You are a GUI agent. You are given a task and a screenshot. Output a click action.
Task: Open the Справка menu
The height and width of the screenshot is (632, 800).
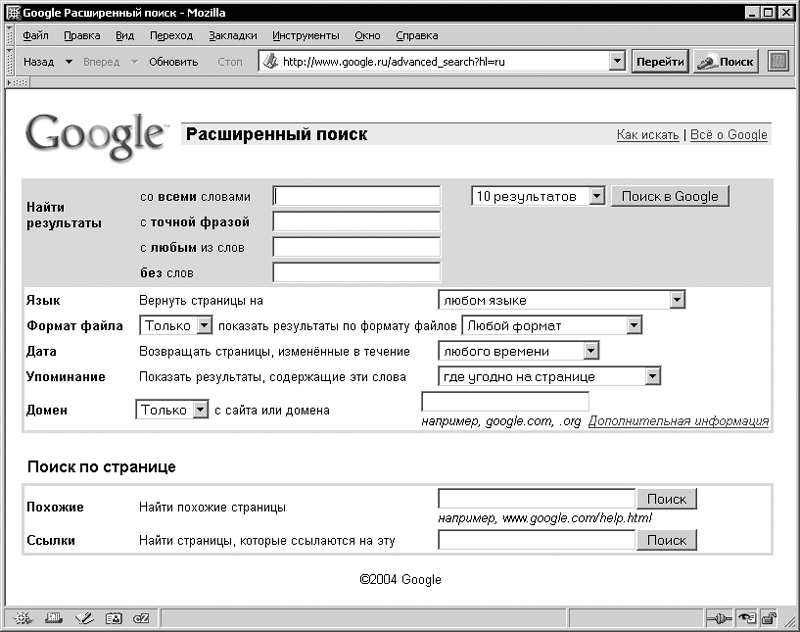pos(417,35)
